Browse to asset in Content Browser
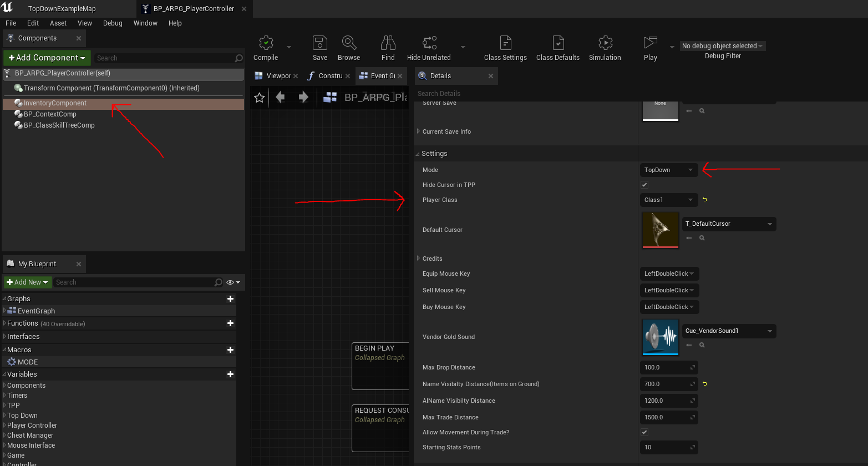The height and width of the screenshot is (466, 868). point(349,48)
